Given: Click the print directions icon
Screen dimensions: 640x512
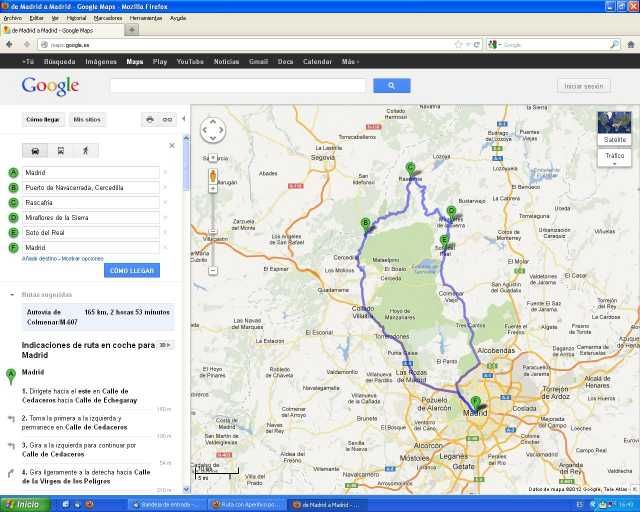Looking at the screenshot, I should [x=150, y=119].
